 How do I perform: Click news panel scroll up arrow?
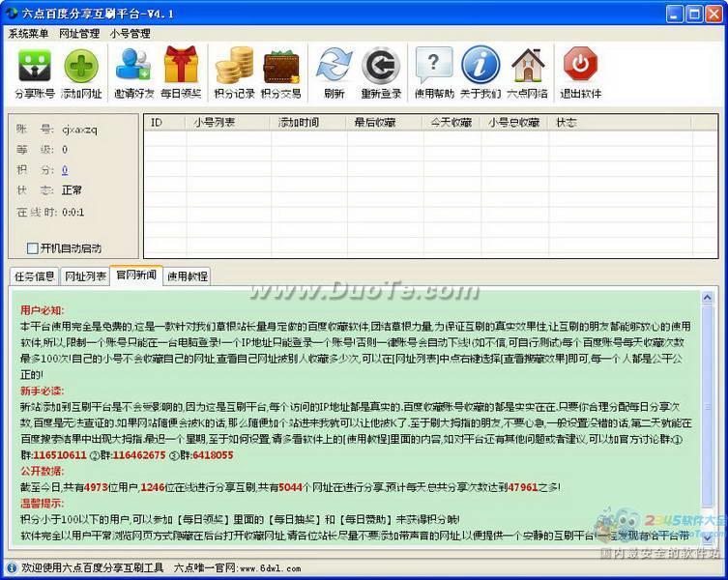coord(707,297)
